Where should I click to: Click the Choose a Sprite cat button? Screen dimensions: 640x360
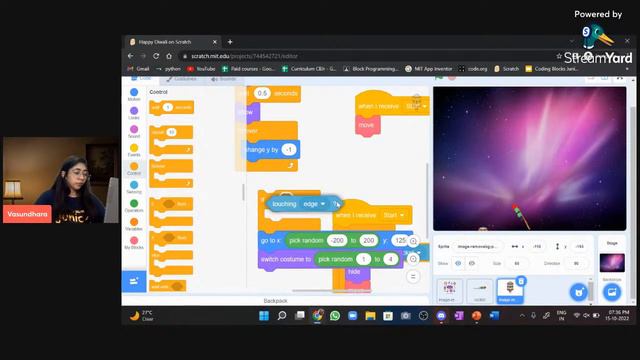point(578,292)
